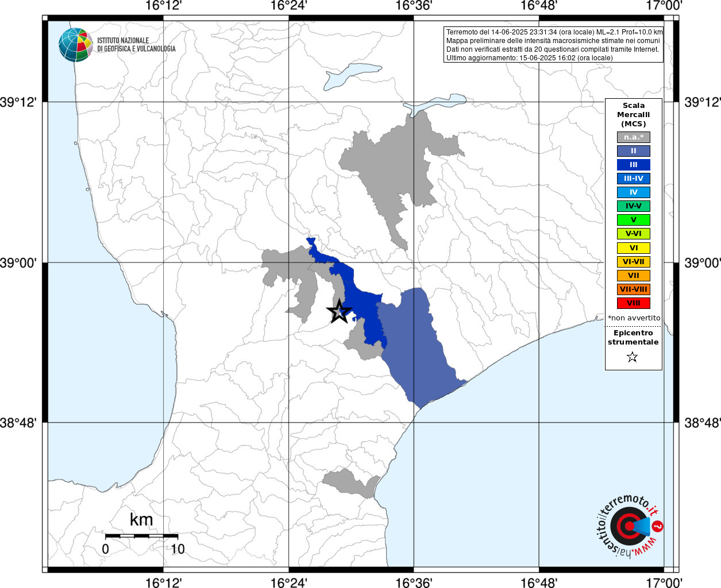Select the III intensity legend swatch
The image size is (721, 588).
(634, 165)
